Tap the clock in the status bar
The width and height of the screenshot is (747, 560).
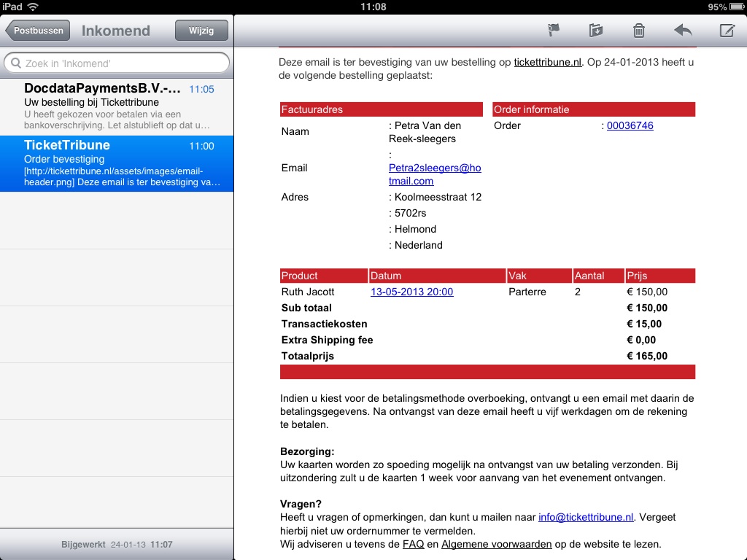[x=373, y=7]
